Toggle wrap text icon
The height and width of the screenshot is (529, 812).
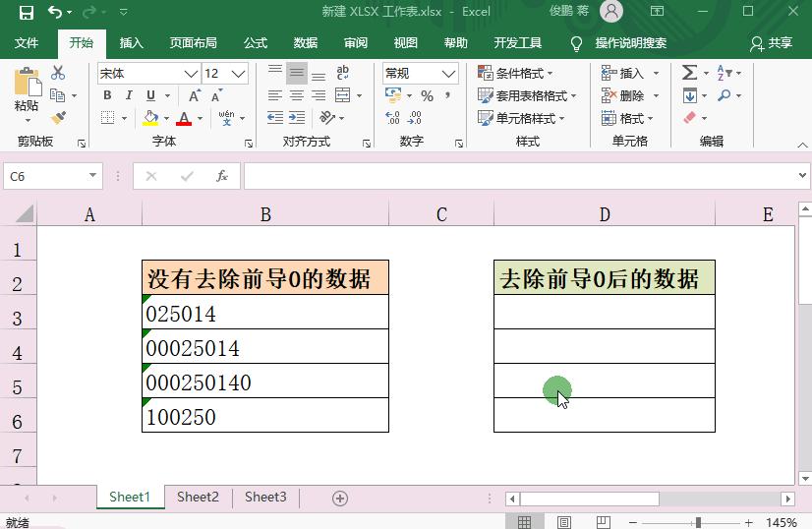(x=342, y=73)
